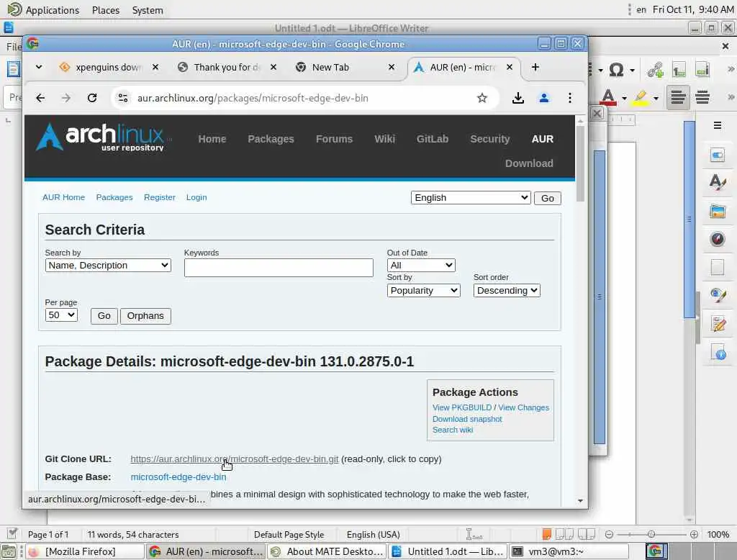Screen dimensions: 737x560
Task: Open Wiki in Arch navigation bar
Action: pos(384,139)
